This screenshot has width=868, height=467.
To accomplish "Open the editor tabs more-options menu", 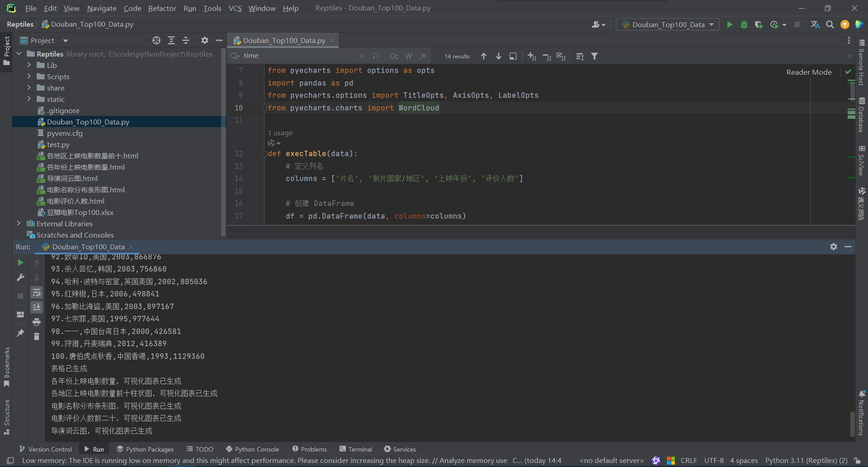I will pos(849,40).
